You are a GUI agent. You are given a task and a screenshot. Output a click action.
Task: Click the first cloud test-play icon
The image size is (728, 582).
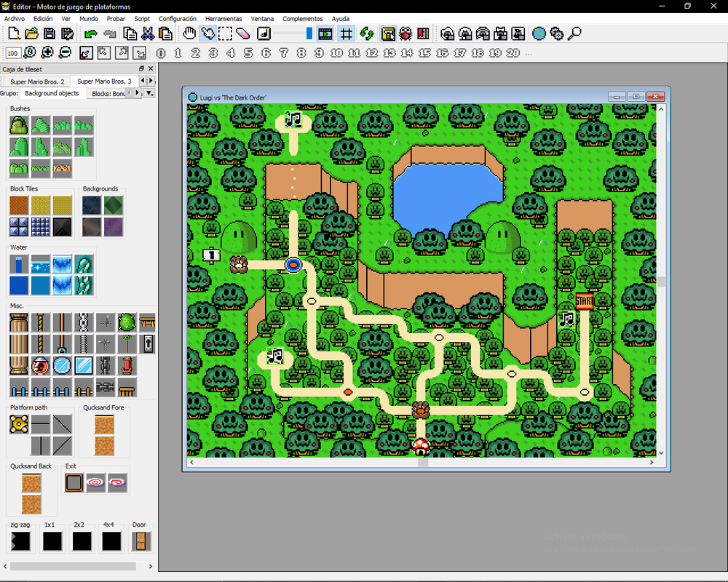(x=448, y=33)
